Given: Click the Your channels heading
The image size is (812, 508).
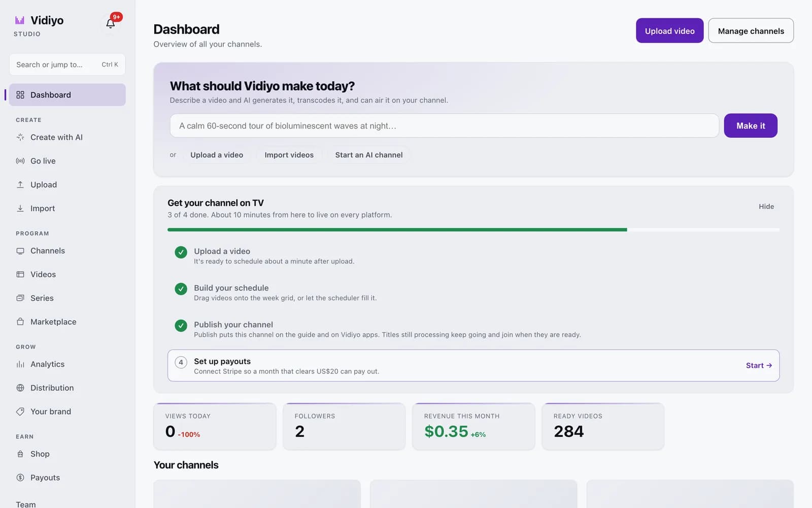Looking at the screenshot, I should [186, 465].
